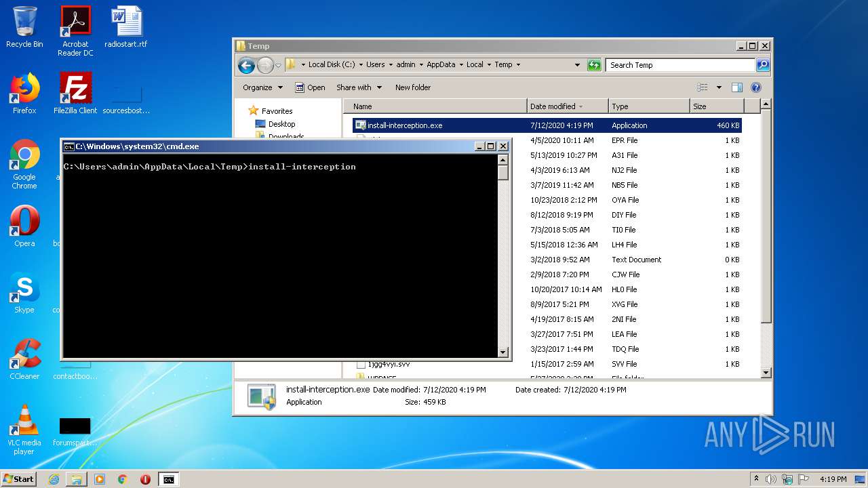Screen dimensions: 868x488
Task: Open the network icon in system tray
Action: pyautogui.click(x=788, y=479)
